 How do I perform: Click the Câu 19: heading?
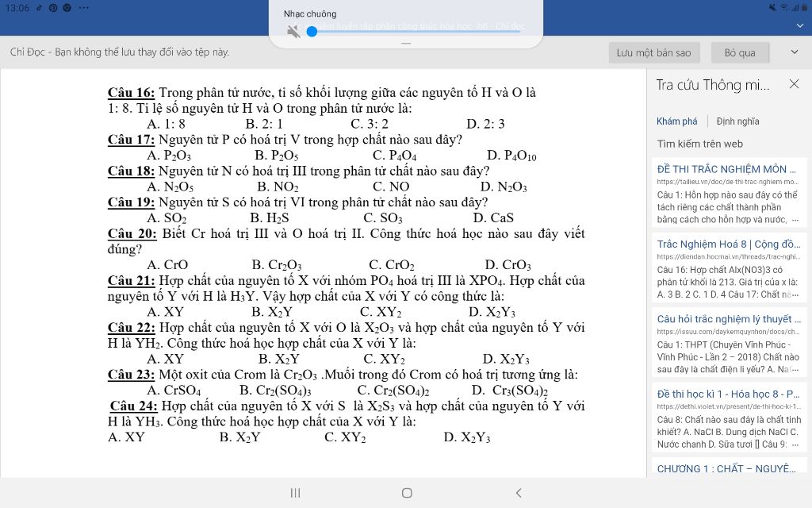pyautogui.click(x=131, y=202)
